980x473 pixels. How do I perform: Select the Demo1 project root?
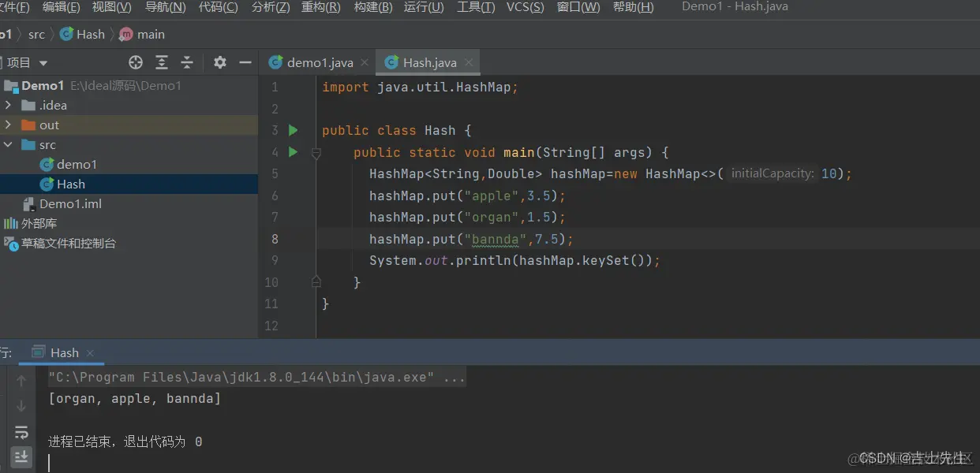coord(43,86)
